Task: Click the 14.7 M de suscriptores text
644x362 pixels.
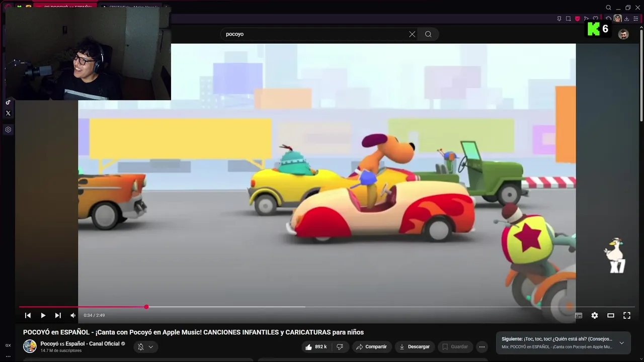Action: 61,350
